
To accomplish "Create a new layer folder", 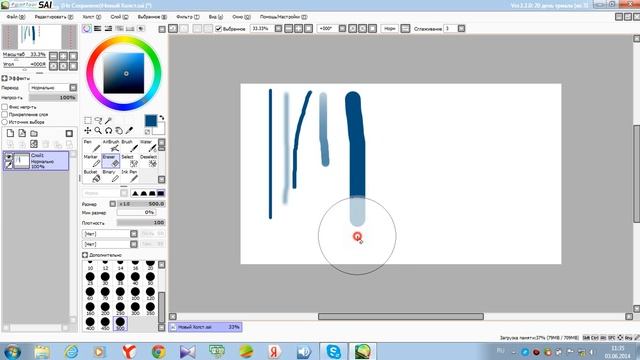I will [34, 133].
